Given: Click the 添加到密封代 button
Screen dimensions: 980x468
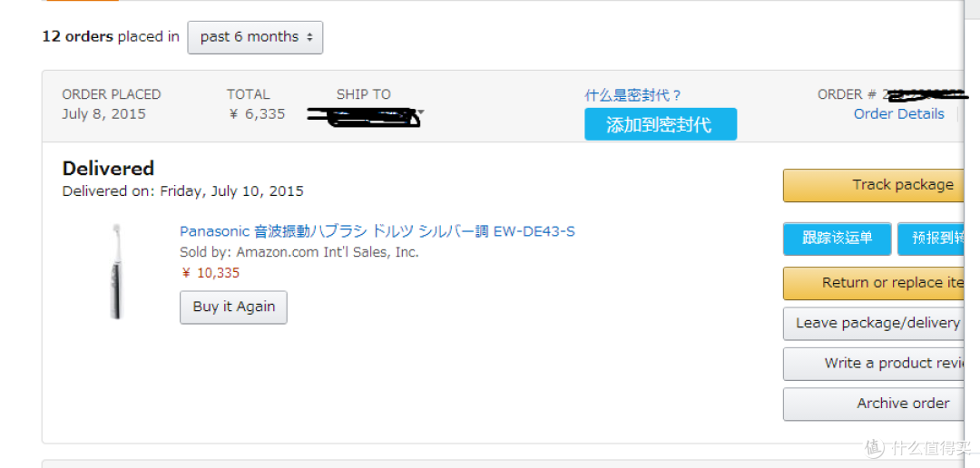Looking at the screenshot, I should coord(660,123).
